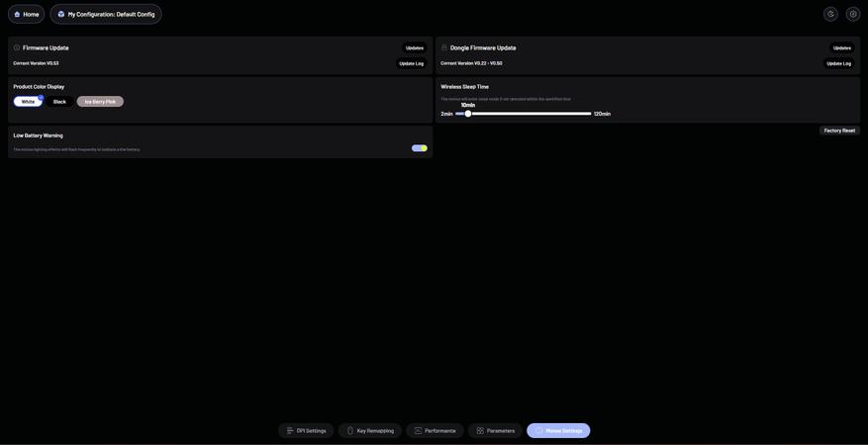This screenshot has height=445, width=868.
Task: Select the Black product color
Action: pyautogui.click(x=59, y=102)
